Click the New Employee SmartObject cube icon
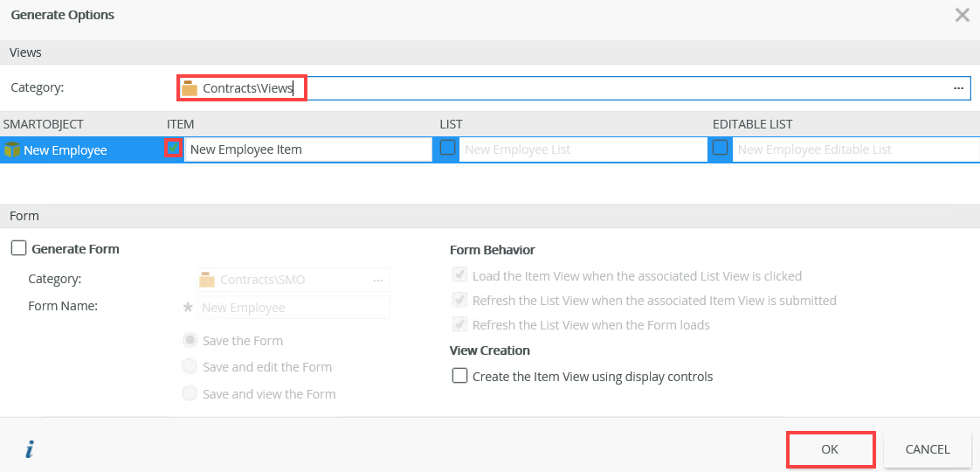 pos(12,149)
